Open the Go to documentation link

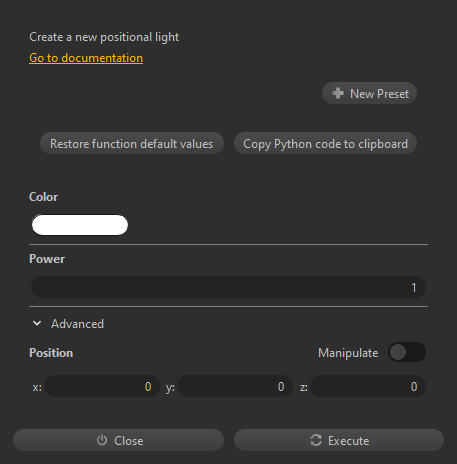pos(86,58)
